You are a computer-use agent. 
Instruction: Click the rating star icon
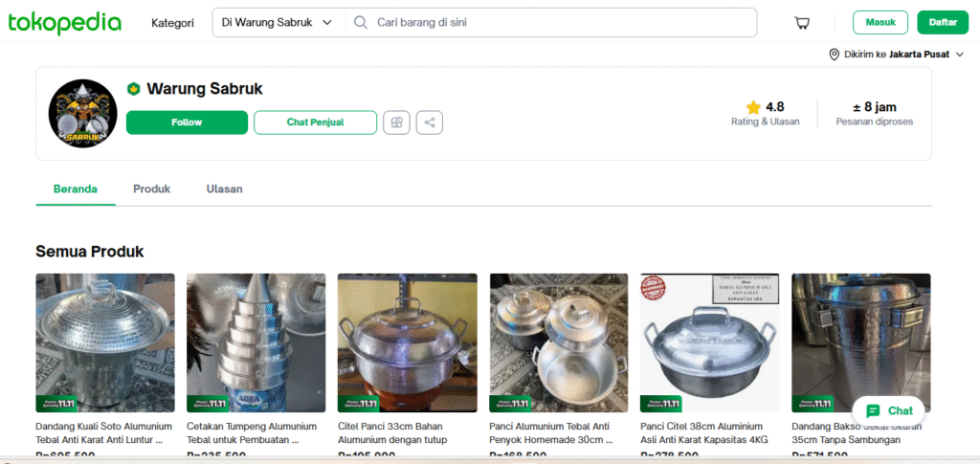(x=753, y=107)
